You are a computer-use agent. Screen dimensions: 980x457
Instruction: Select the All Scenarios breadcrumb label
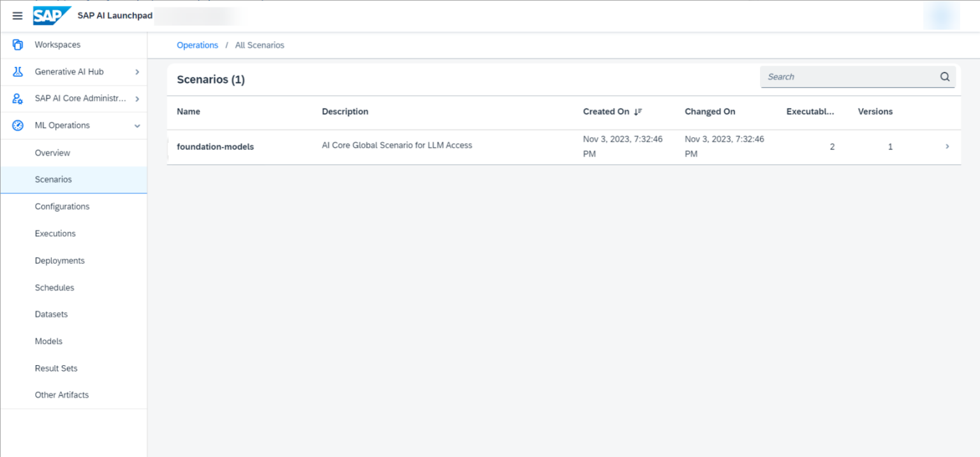[260, 45]
